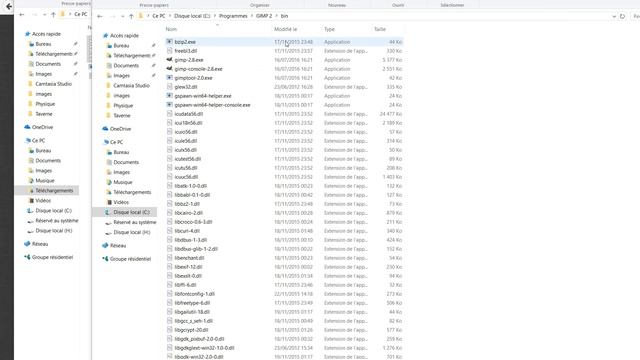The image size is (640, 360).
Task: Select the file libcurl-4.dll
Action: [x=187, y=231]
